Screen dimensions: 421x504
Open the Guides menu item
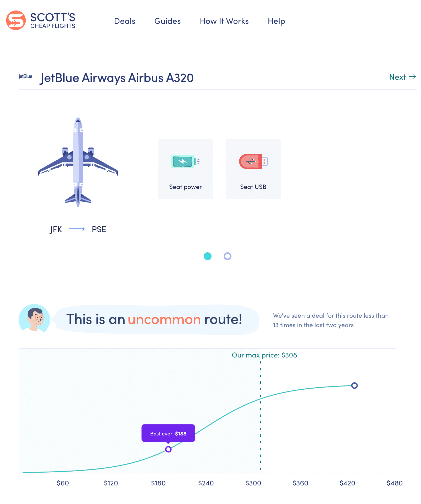pyautogui.click(x=168, y=21)
